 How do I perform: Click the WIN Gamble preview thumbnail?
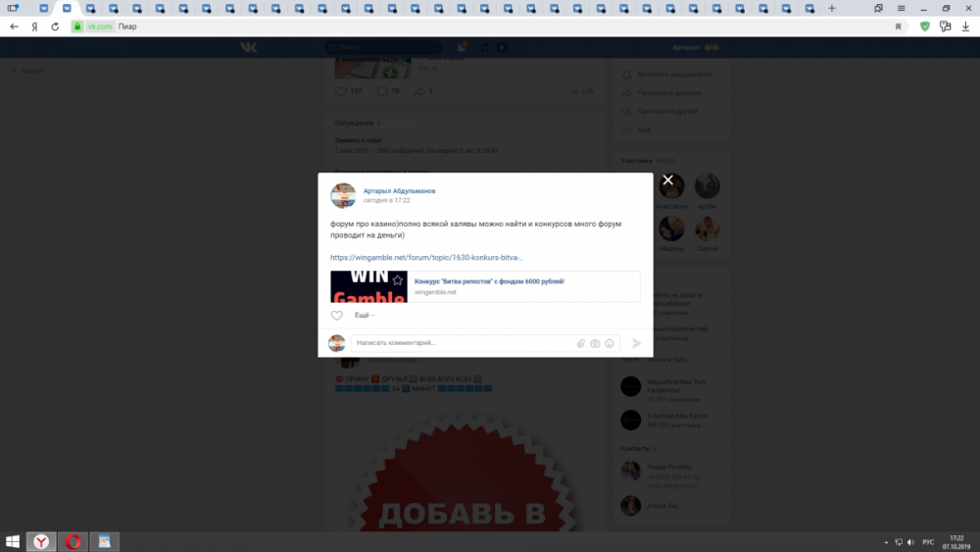(x=368, y=286)
